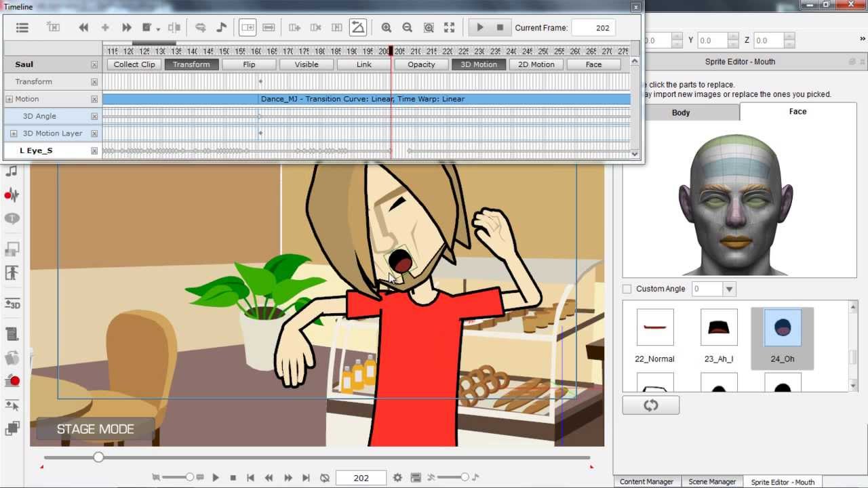Click the Face track button for Saul
The image size is (868, 488).
click(x=593, y=64)
